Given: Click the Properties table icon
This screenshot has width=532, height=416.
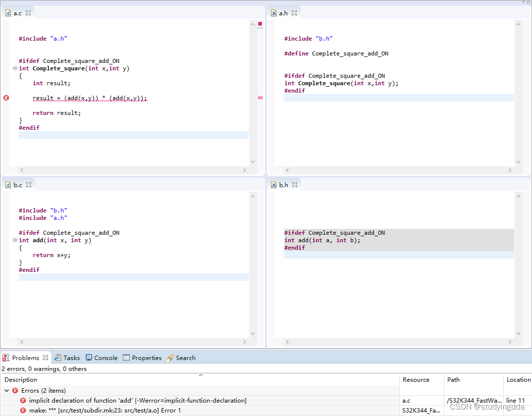Looking at the screenshot, I should (x=126, y=357).
